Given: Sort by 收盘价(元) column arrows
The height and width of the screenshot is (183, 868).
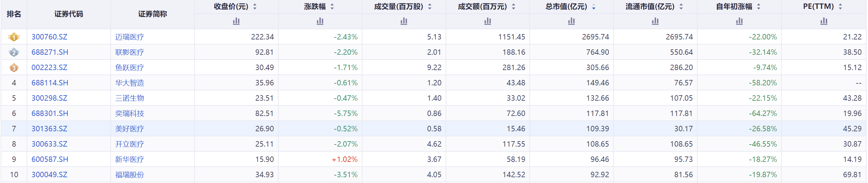Looking at the screenshot, I should pos(255,6).
